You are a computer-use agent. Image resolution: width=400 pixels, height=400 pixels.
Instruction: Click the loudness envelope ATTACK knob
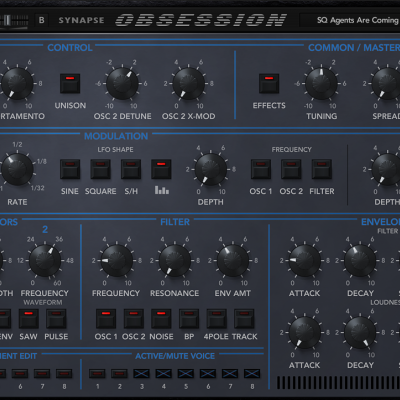304,332
